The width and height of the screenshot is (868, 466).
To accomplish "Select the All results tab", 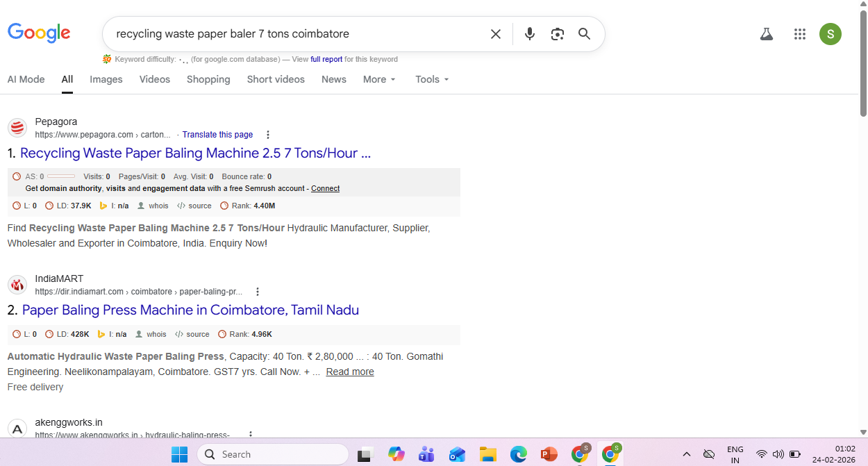I will click(x=67, y=79).
